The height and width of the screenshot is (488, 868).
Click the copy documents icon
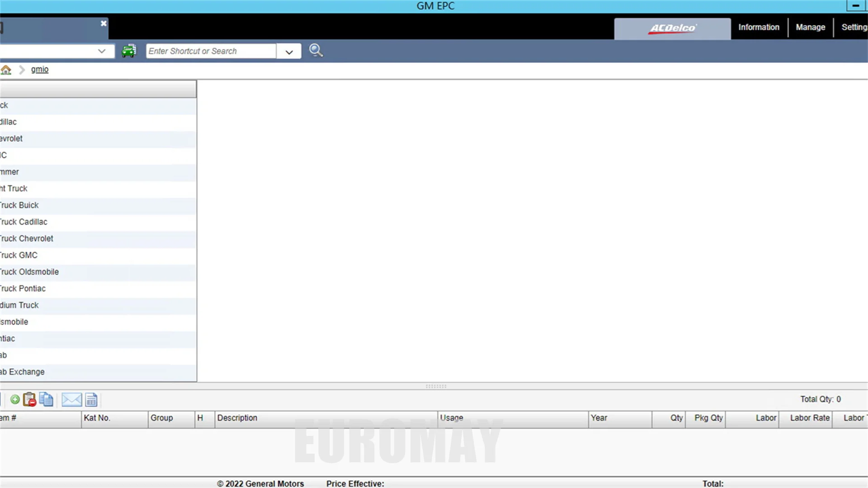click(x=46, y=399)
